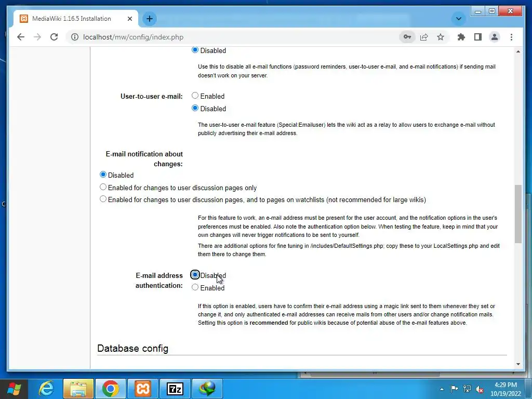Open the Extensions puzzle icon
Viewport: 532px width, 399px height.
(x=461, y=37)
